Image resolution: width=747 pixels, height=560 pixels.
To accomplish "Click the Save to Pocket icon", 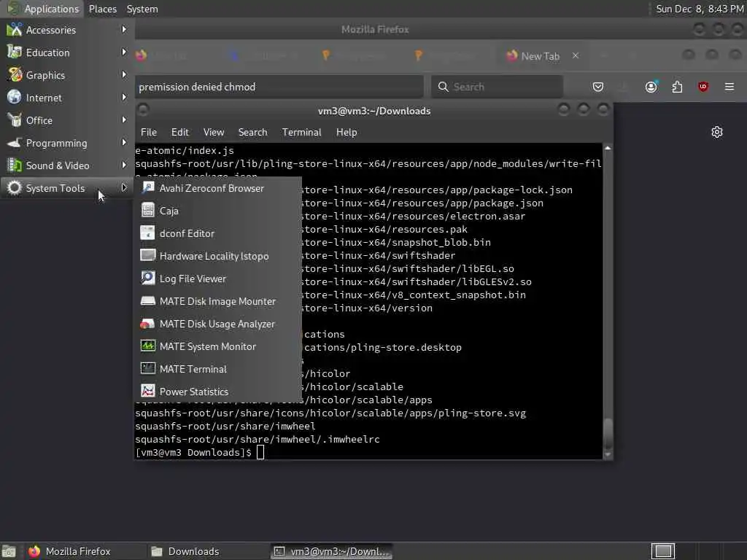I will [x=598, y=87].
